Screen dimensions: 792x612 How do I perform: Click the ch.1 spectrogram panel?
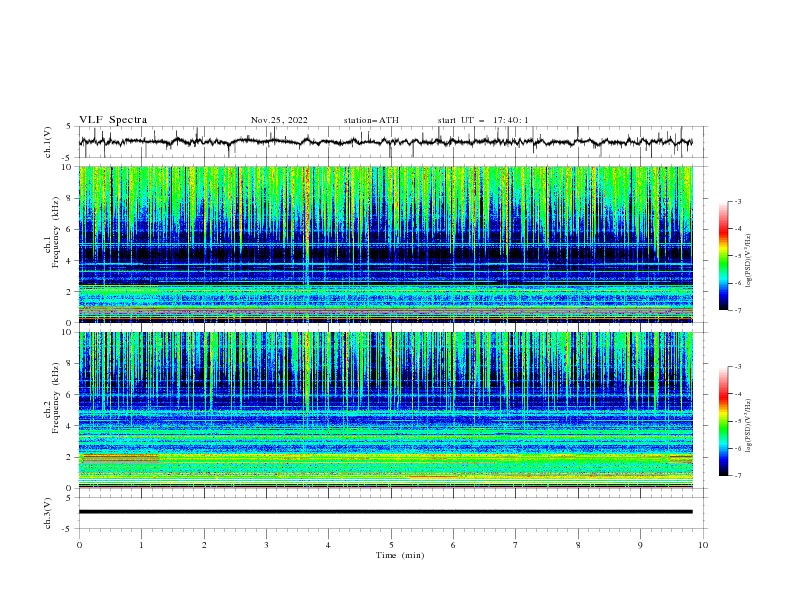[385, 244]
